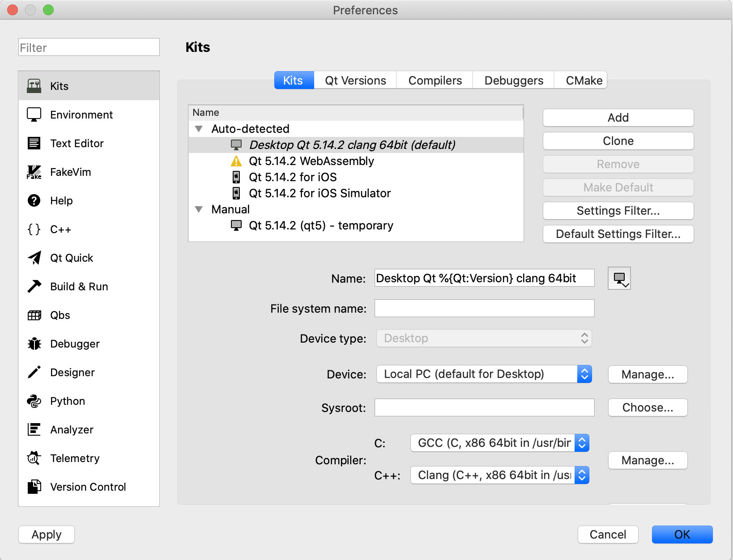This screenshot has height=560, width=733.
Task: Select the Qt 5.14.2 (qt5) - temporary row
Action: click(x=356, y=225)
